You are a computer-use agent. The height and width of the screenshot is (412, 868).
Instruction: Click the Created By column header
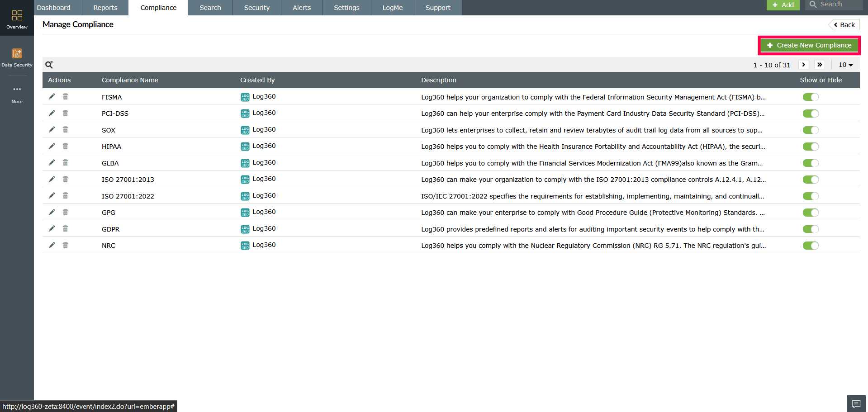pos(257,80)
